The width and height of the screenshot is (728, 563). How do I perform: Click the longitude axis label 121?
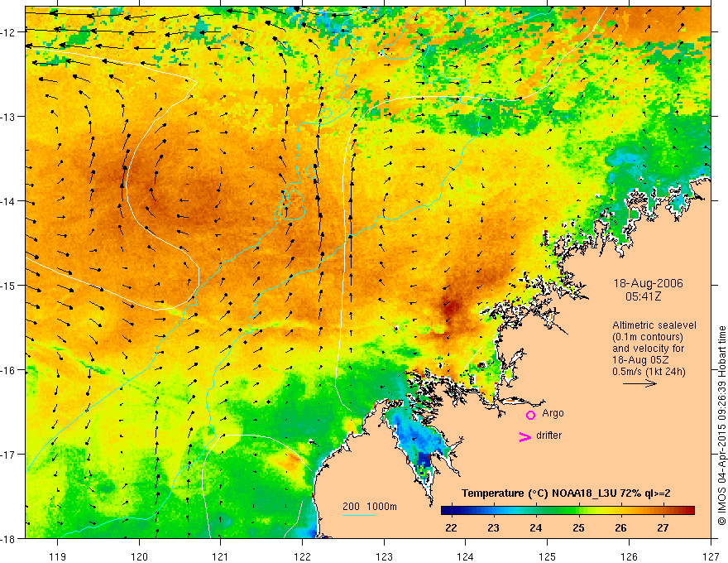click(x=221, y=556)
